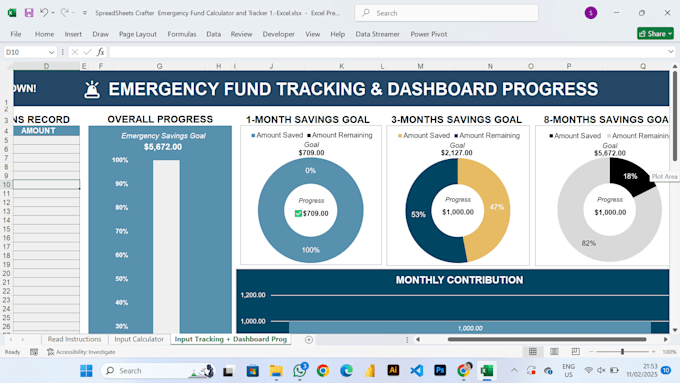Select the 1-month donut 100% segment
This screenshot has height=383, width=680.
(311, 250)
